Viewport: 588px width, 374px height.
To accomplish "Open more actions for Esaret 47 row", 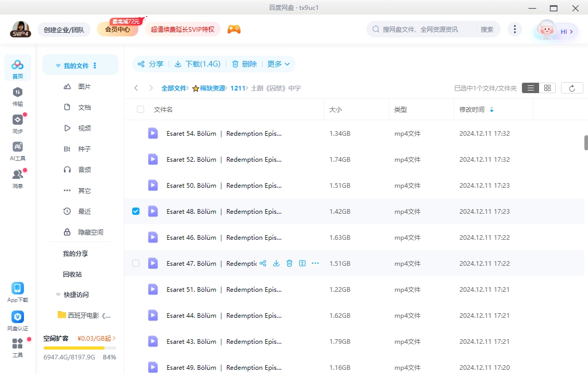I will point(315,263).
